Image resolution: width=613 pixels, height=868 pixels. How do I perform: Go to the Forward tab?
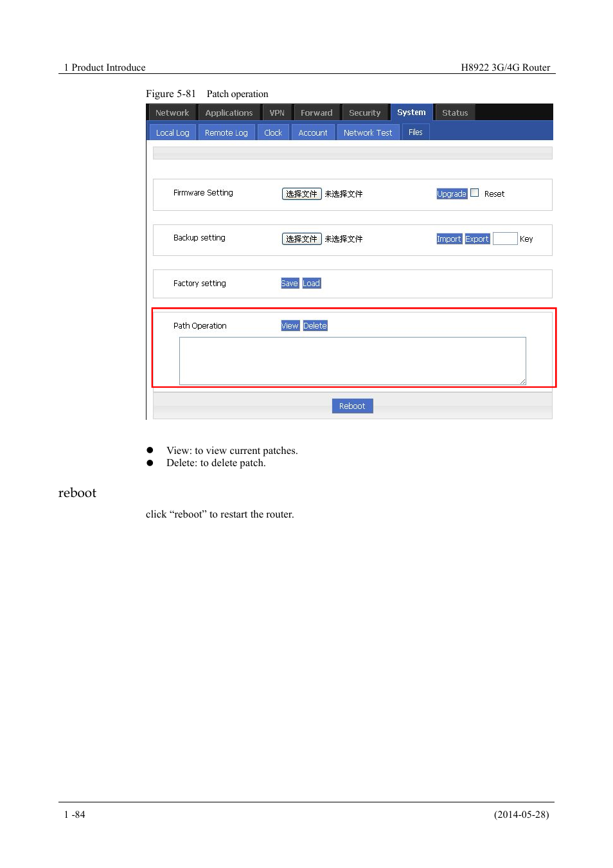pyautogui.click(x=317, y=113)
